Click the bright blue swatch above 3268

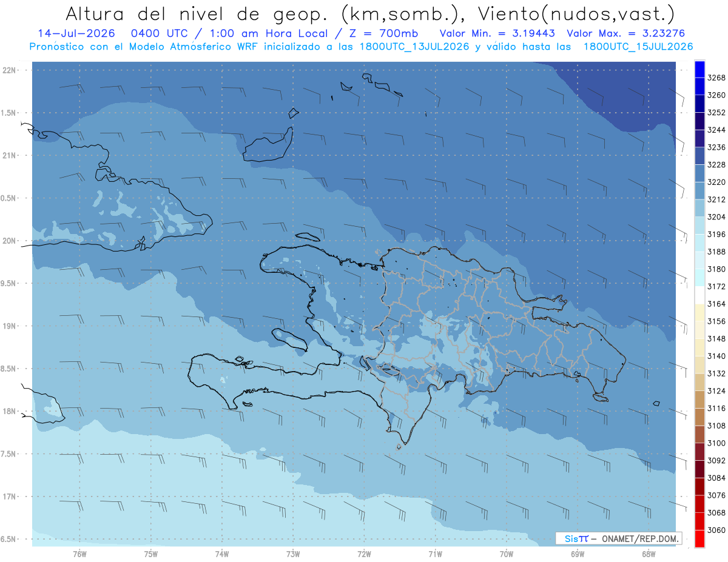699,69
